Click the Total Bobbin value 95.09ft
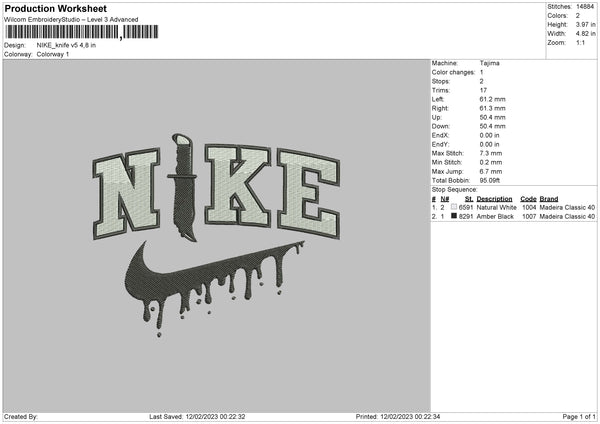Screen dimensions: 600x424 point(489,180)
